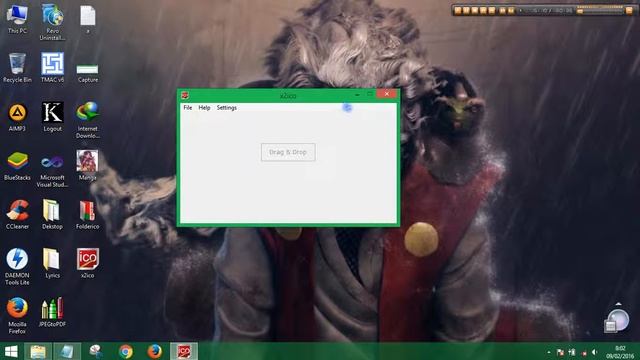Show hidden system tray icons
640x360 pixels.
tap(549, 352)
